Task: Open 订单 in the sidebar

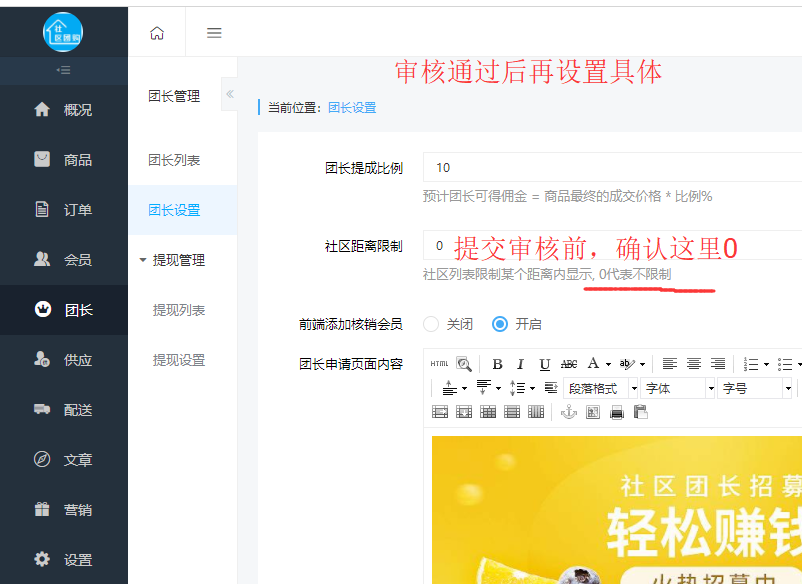Action: coord(63,210)
